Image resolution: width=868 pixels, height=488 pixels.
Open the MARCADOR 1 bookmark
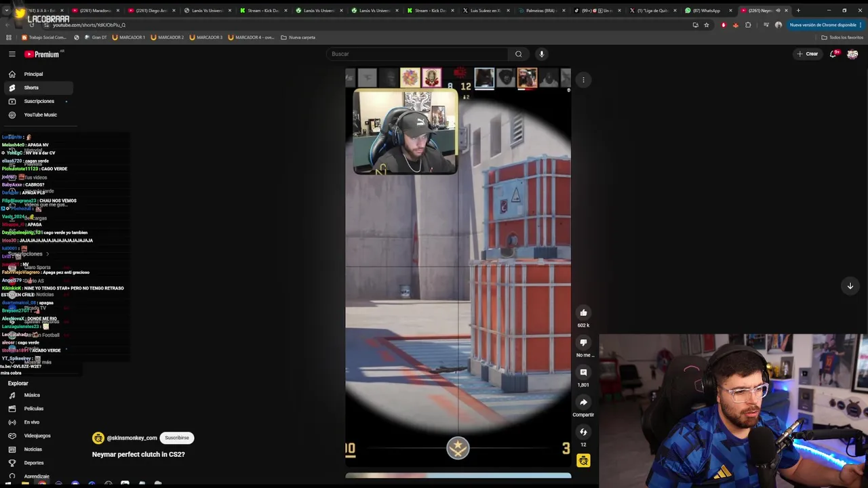(x=129, y=37)
